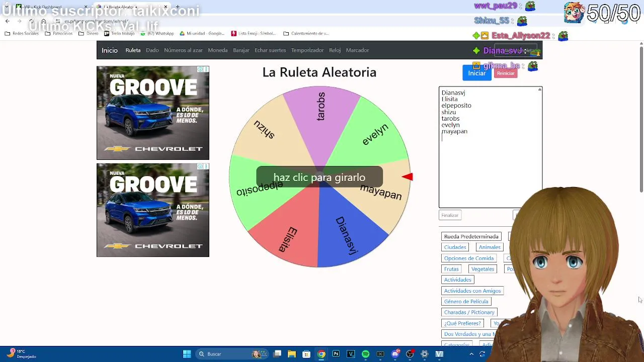Load the Ciudades preset
Screen dimensions: 644x362
455,247
